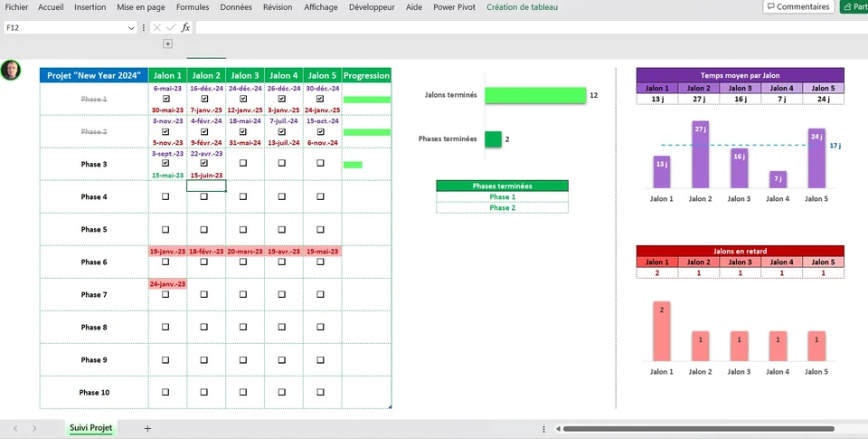Open the Aide ribbon tab
This screenshot has height=439, width=868.
413,7
